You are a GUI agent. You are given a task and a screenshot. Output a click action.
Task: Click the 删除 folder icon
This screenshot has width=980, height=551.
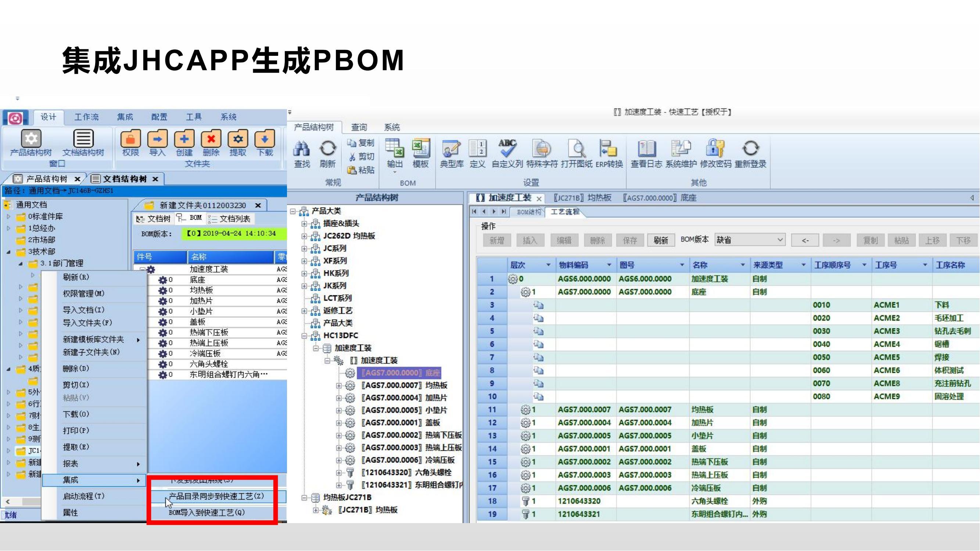click(x=211, y=143)
